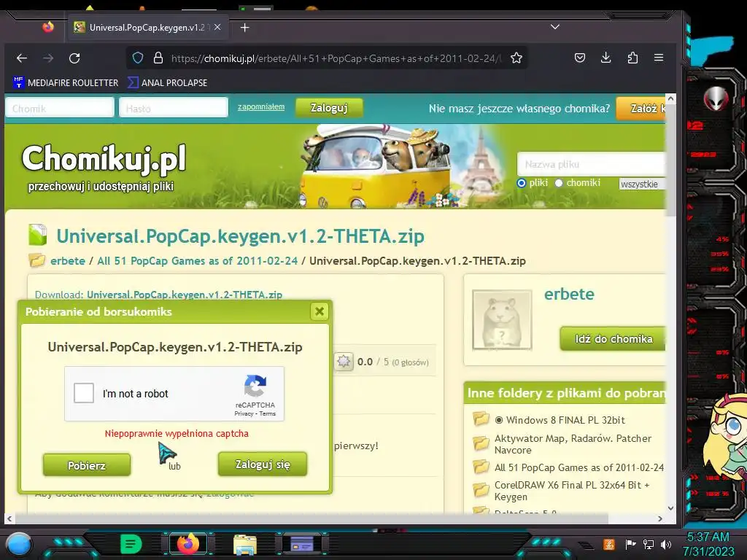This screenshot has width=747, height=560.
Task: Click the rating star icon
Action: click(x=344, y=362)
